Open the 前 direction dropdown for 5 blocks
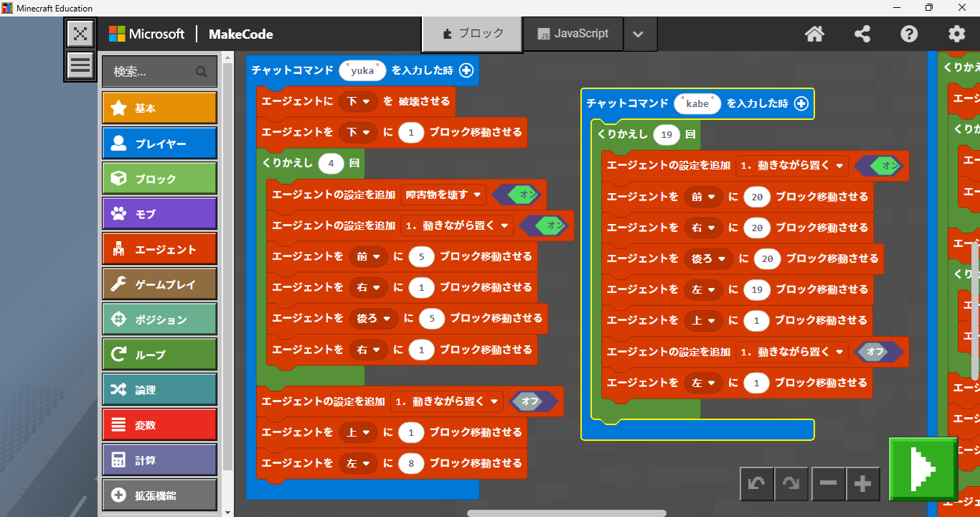Image resolution: width=980 pixels, height=517 pixels. click(368, 256)
